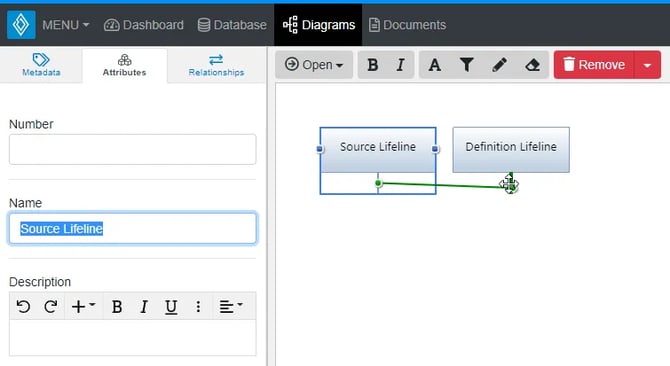The width and height of the screenshot is (670, 366).
Task: Click green connector start point on Source Lifeline
Action: pos(378,183)
